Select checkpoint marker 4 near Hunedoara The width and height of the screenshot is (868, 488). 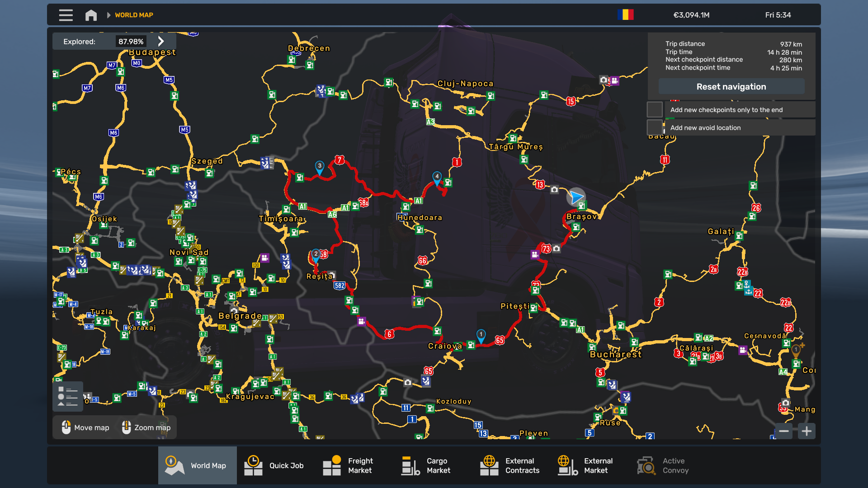coord(437,177)
